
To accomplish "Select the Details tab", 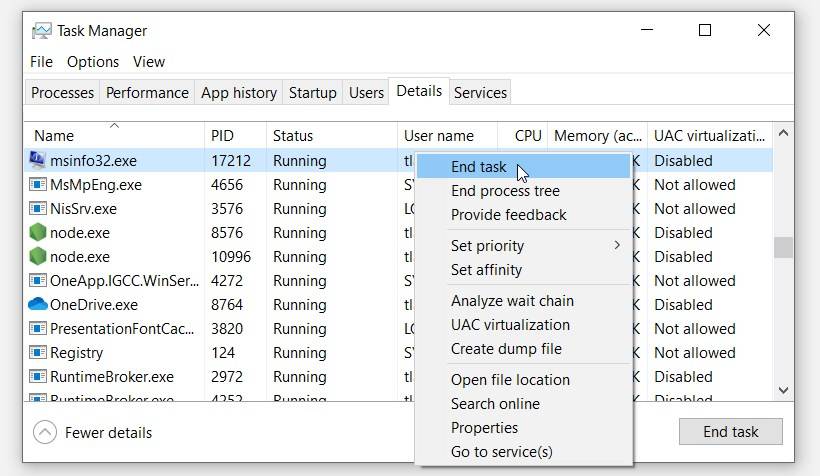I will [419, 91].
